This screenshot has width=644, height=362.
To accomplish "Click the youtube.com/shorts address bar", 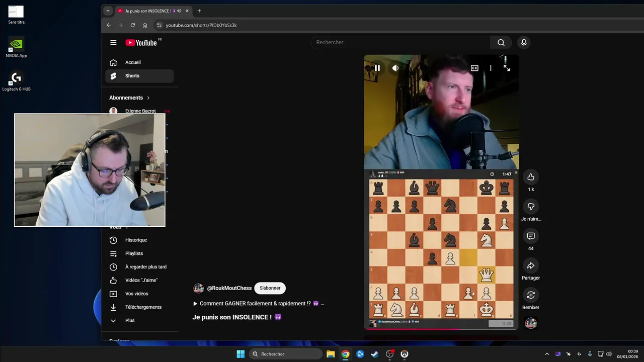I will coord(201,25).
